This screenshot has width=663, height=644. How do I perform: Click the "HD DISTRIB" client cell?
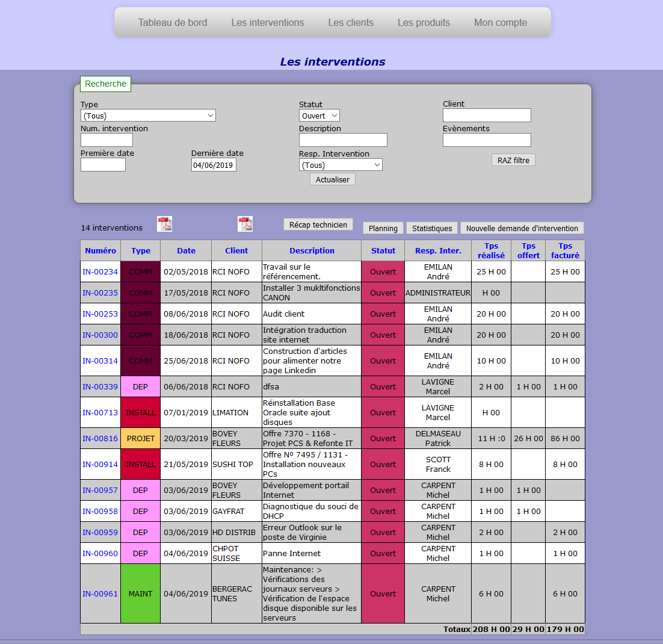click(x=237, y=532)
